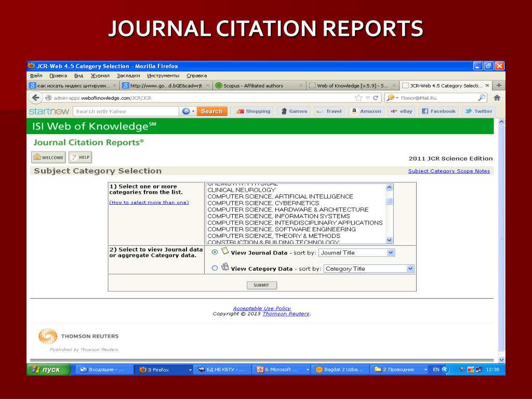The image size is (532, 399).
Task: Click the journal data notebook icon
Action: pos(225,251)
